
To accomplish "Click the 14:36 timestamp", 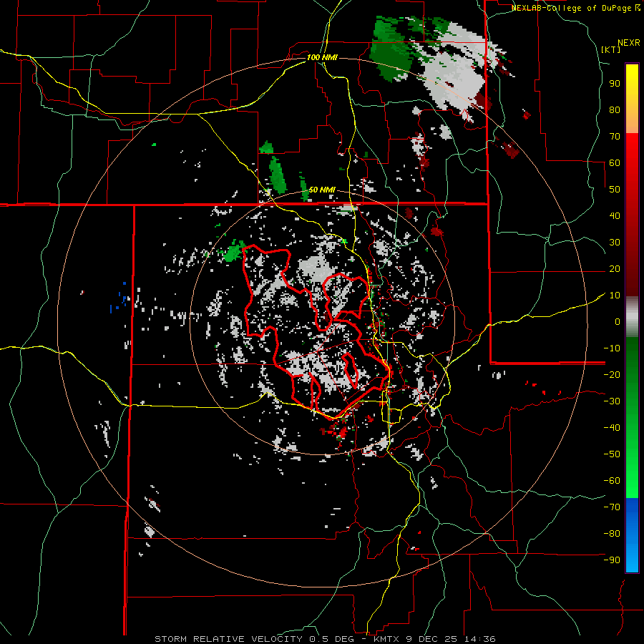I will click(x=481, y=639).
